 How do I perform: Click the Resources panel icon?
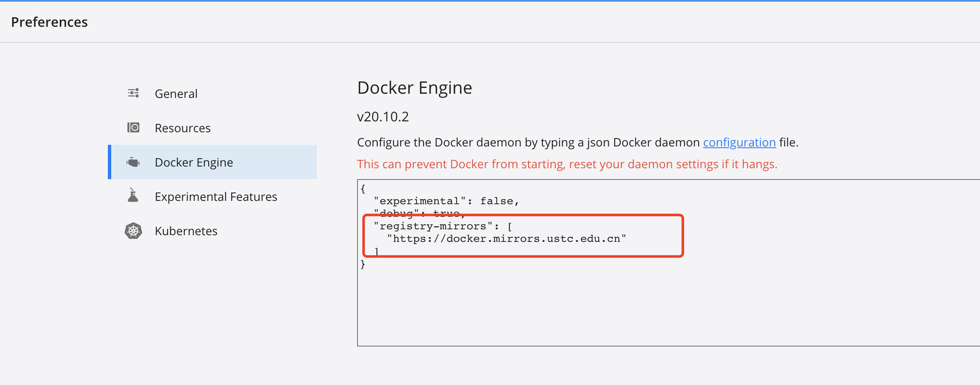133,127
